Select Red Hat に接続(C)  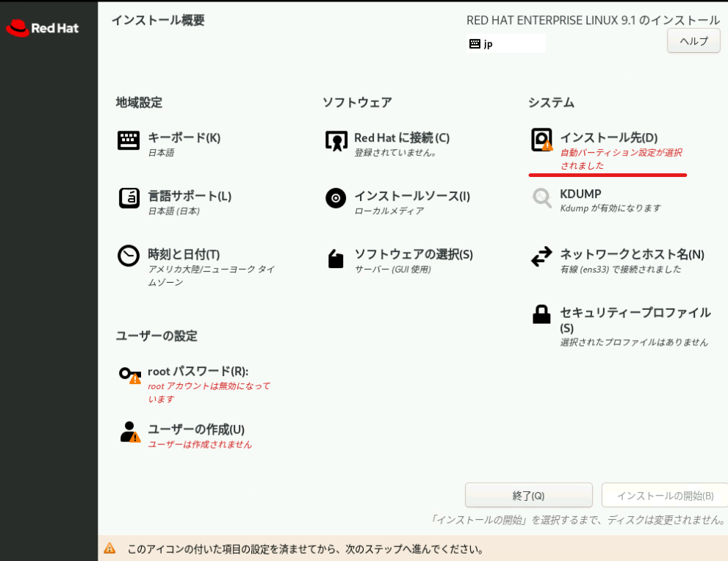pos(402,137)
